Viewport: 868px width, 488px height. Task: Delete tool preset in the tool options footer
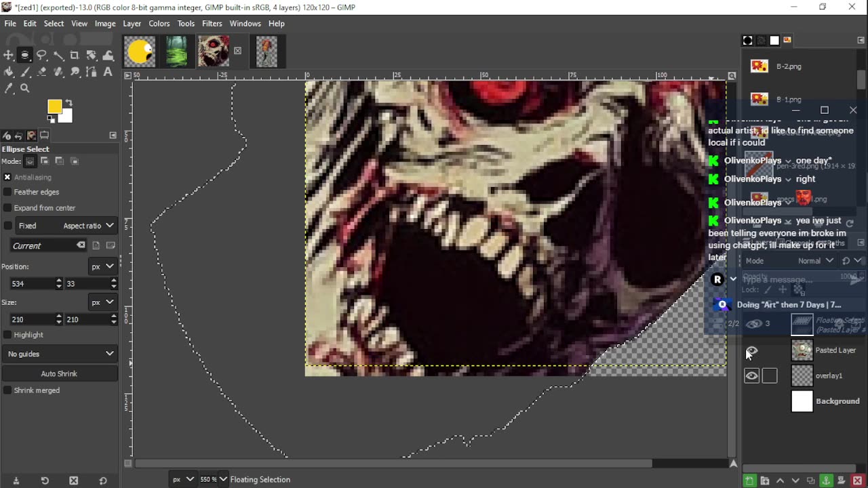pos(74,481)
